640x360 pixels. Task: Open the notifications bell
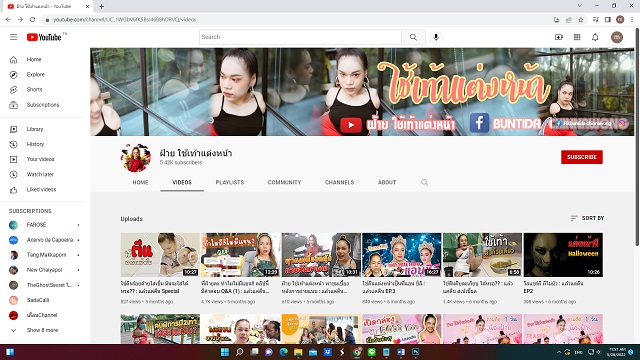point(595,37)
